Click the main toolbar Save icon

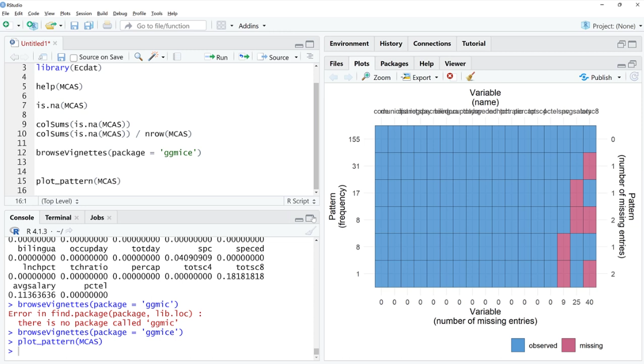tap(74, 26)
